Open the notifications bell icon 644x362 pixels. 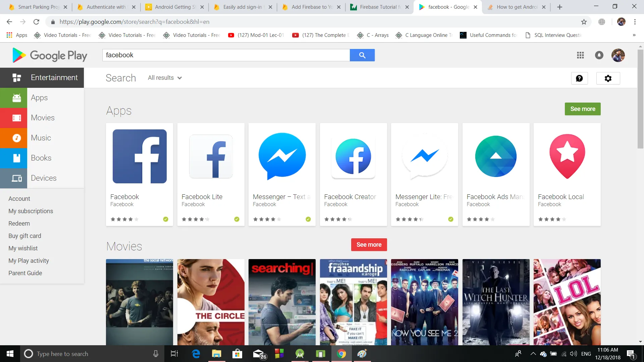click(x=599, y=55)
